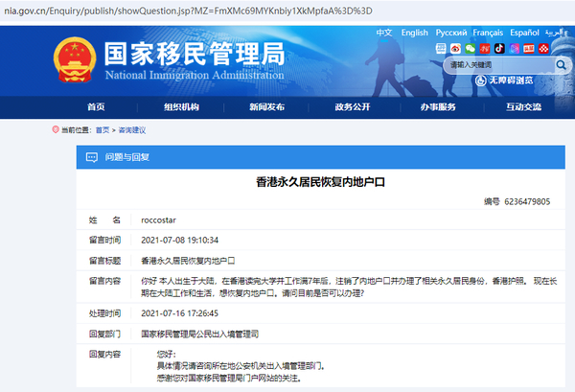Open the red Toutiao icon after WeChat
575x392 pixels.
click(485, 49)
